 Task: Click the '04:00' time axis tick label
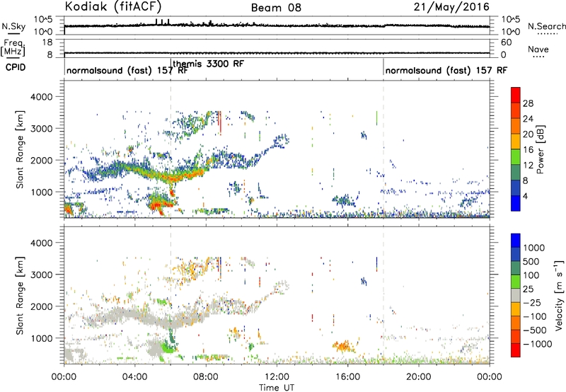tap(134, 377)
